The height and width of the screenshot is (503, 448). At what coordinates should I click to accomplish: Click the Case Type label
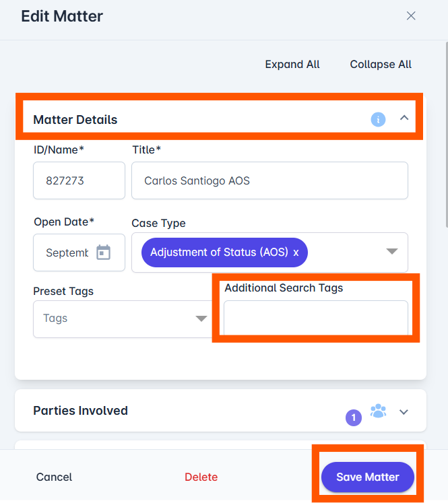coord(158,224)
